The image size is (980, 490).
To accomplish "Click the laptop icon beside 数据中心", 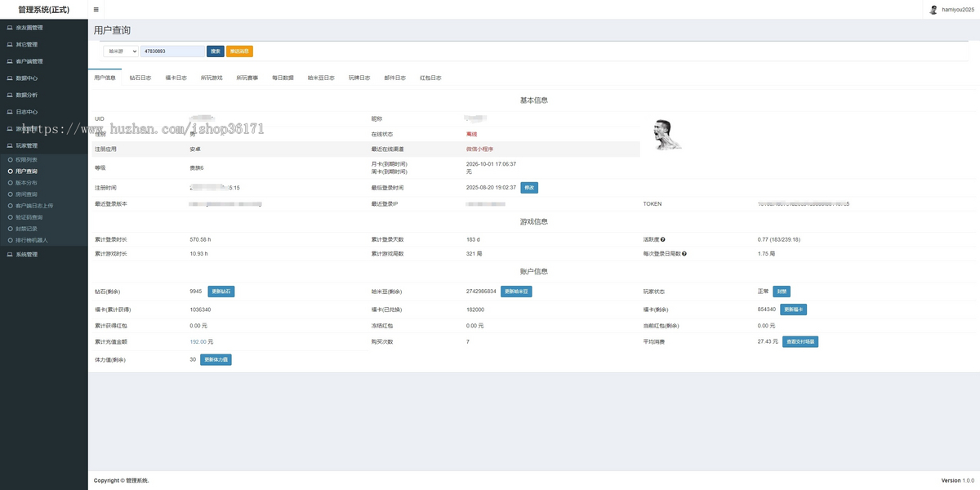I will [x=10, y=78].
